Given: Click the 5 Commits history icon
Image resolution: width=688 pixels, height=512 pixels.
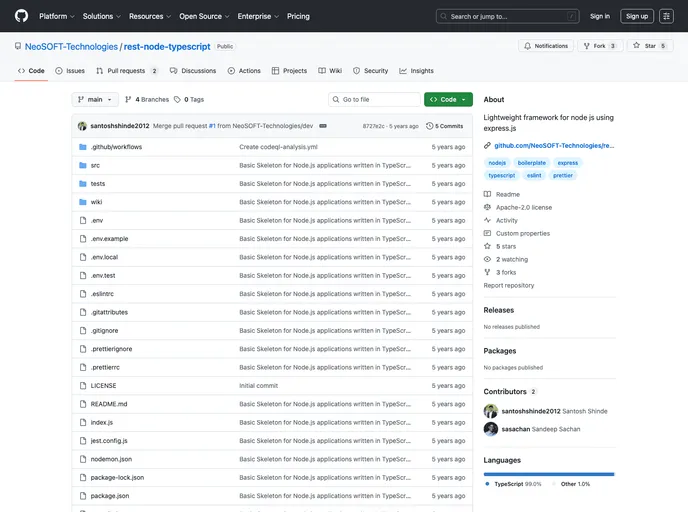Looking at the screenshot, I should click(430, 126).
